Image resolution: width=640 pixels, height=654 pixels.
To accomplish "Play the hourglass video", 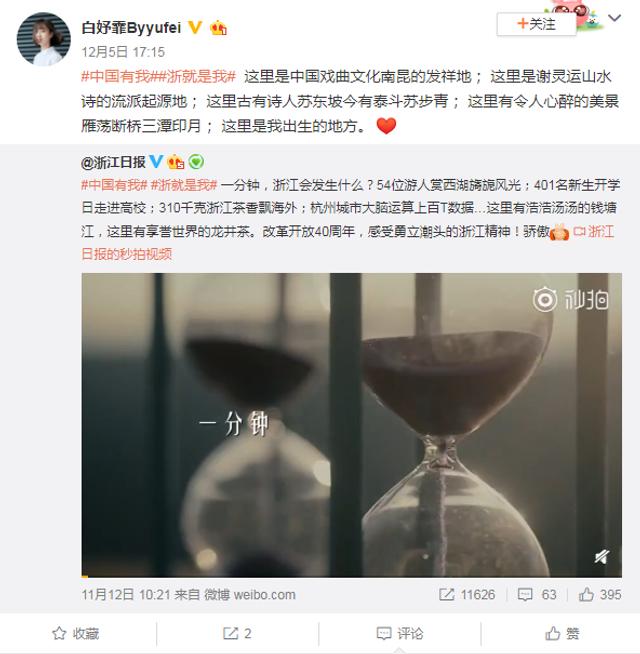I will point(351,425).
